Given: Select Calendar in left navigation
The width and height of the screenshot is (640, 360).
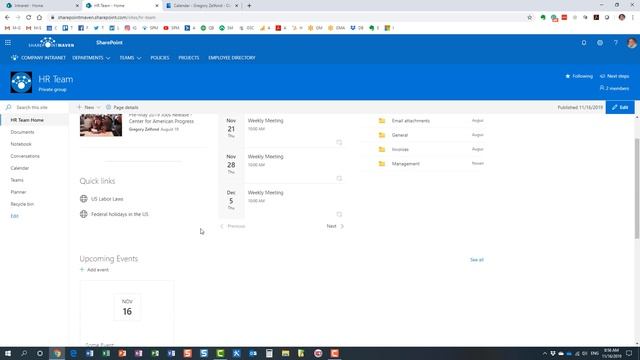Looking at the screenshot, I should (x=20, y=168).
